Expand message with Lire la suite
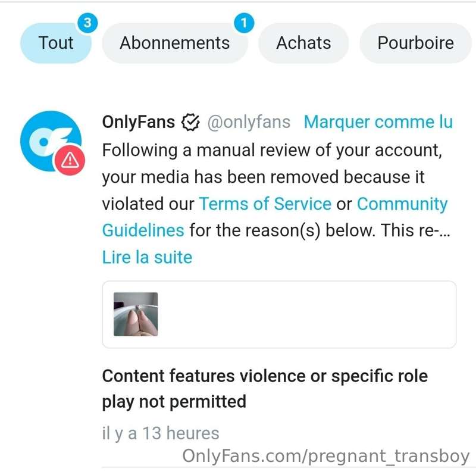Viewport: 476px width, 472px height. pyautogui.click(x=147, y=257)
